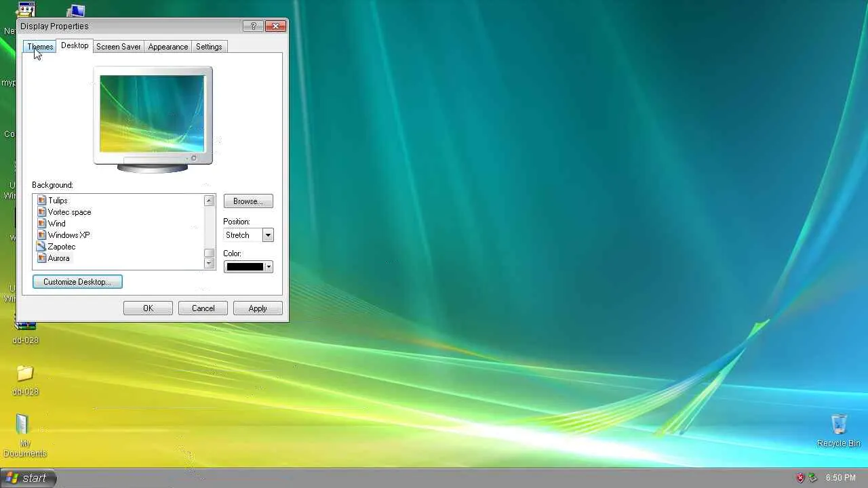Click the Windows XP wallpaper file icon

[x=42, y=235]
